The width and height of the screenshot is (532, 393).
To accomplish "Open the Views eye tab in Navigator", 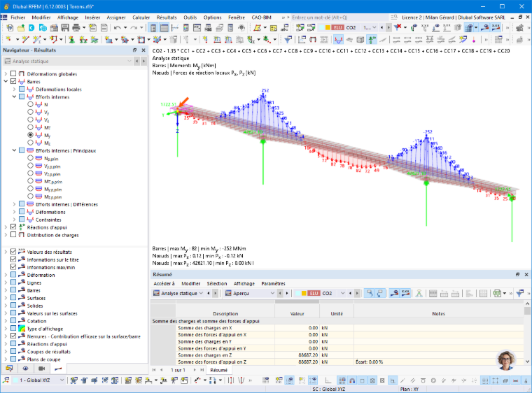I will tap(25, 369).
